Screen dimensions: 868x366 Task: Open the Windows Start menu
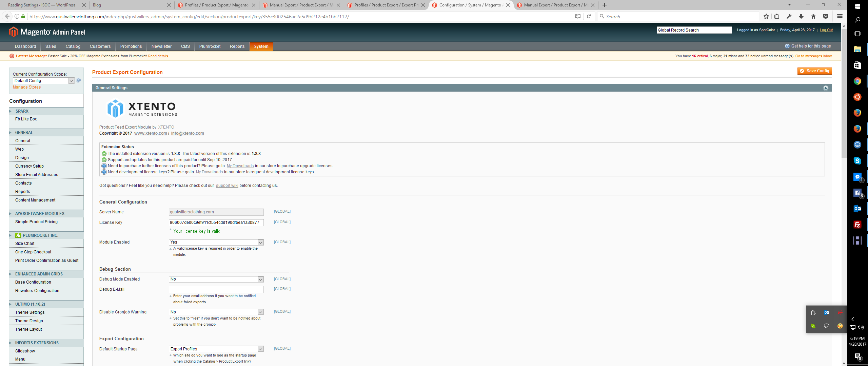[857, 6]
